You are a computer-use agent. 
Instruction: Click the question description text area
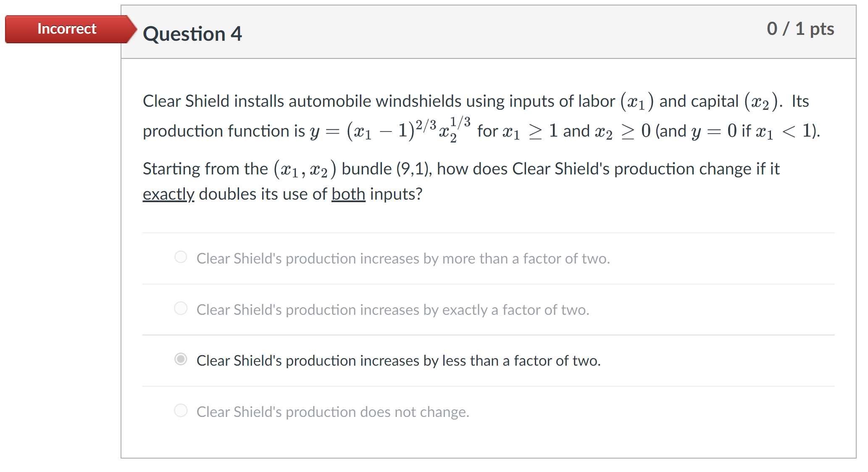[420, 147]
